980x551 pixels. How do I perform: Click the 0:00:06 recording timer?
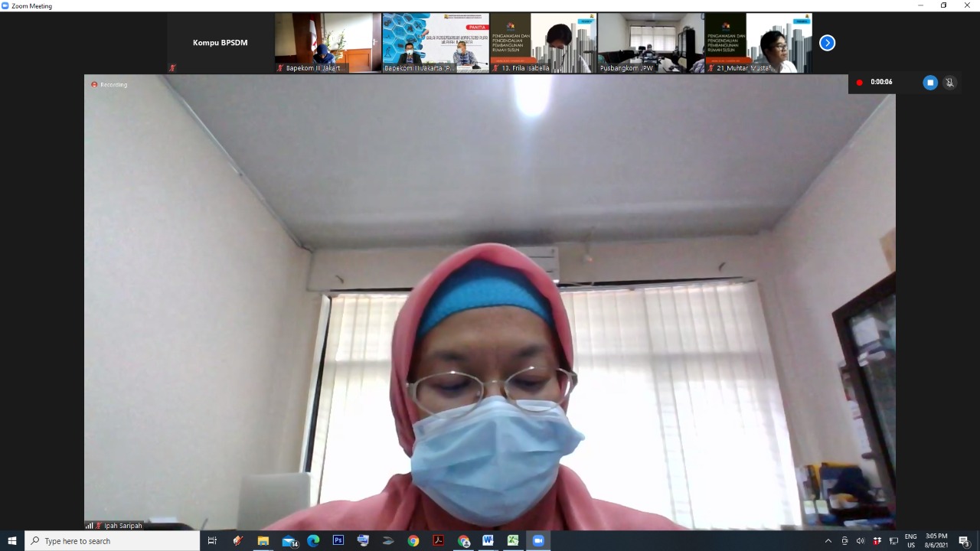[881, 83]
